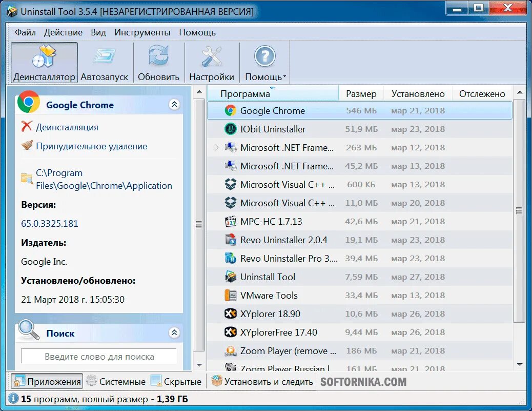Click the Microsoft .NET 45,2 МБ row icon

coord(230,166)
